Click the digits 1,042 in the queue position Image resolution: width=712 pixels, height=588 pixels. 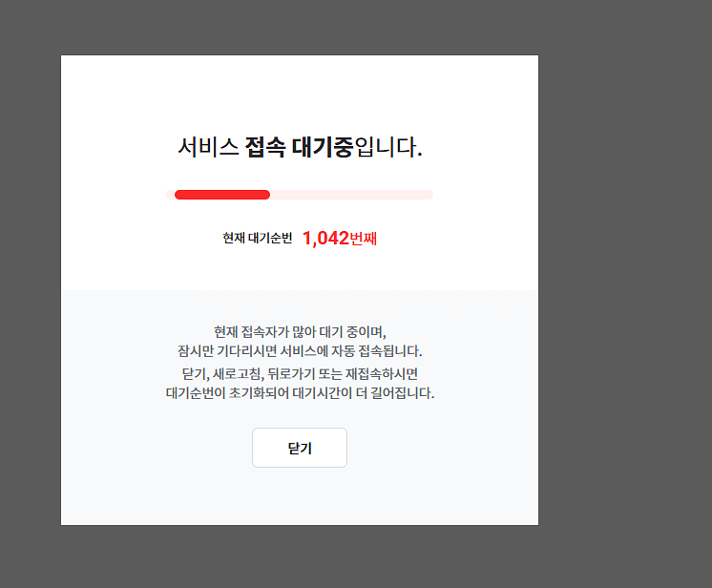pos(325,239)
